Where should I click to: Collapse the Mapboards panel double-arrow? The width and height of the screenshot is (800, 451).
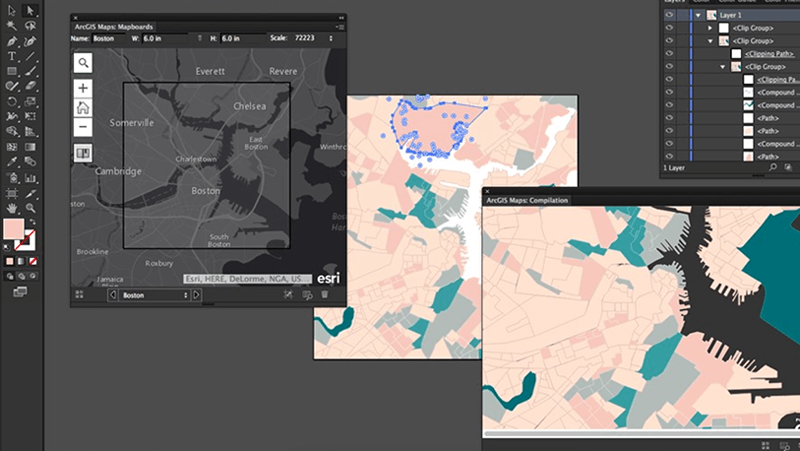pos(341,17)
